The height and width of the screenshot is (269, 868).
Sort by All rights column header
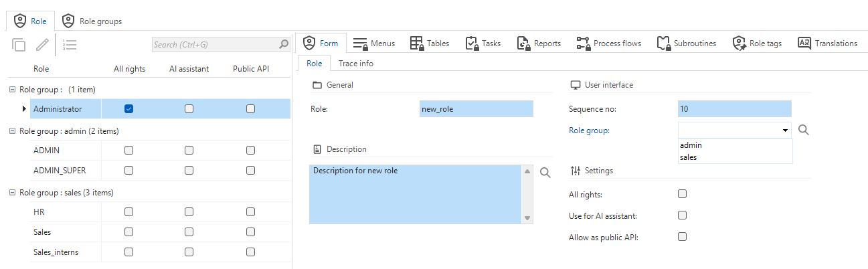coord(129,69)
